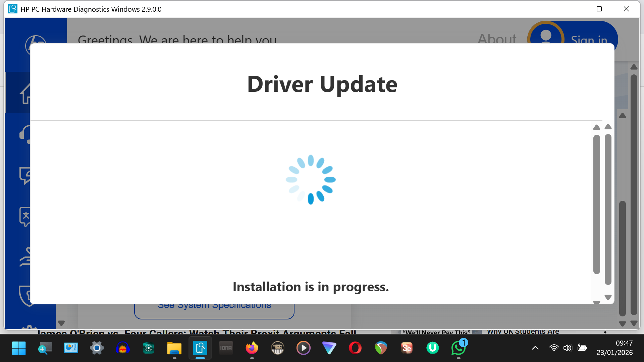Open WhatsApp with one unread notification
The image size is (644, 362).
[x=459, y=348]
